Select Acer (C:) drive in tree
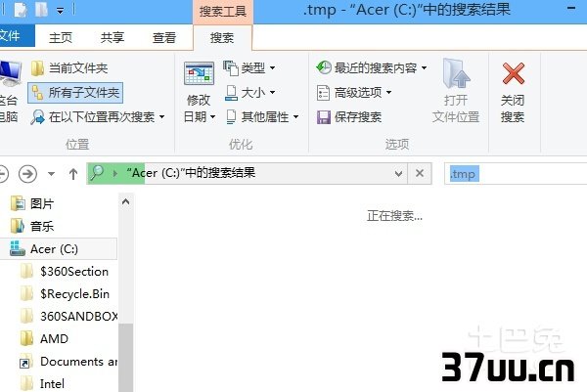Image resolution: width=587 pixels, height=392 pixels. tap(59, 248)
